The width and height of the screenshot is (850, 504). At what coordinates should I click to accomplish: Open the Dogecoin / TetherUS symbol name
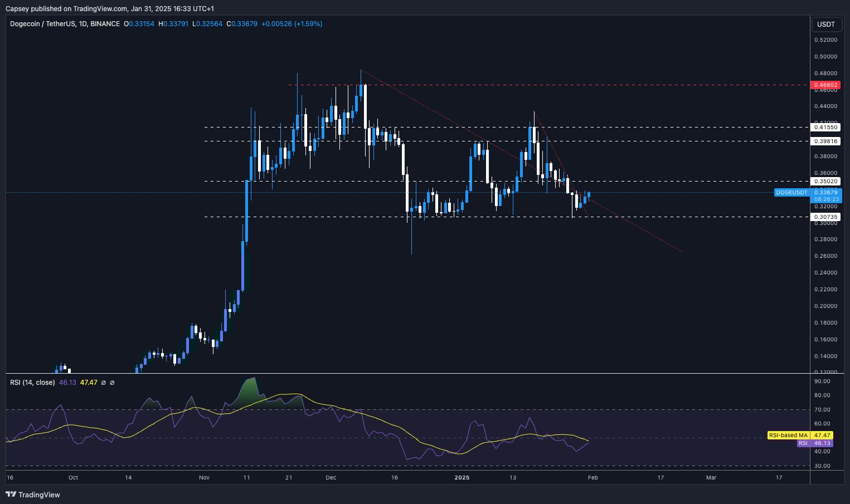point(43,24)
